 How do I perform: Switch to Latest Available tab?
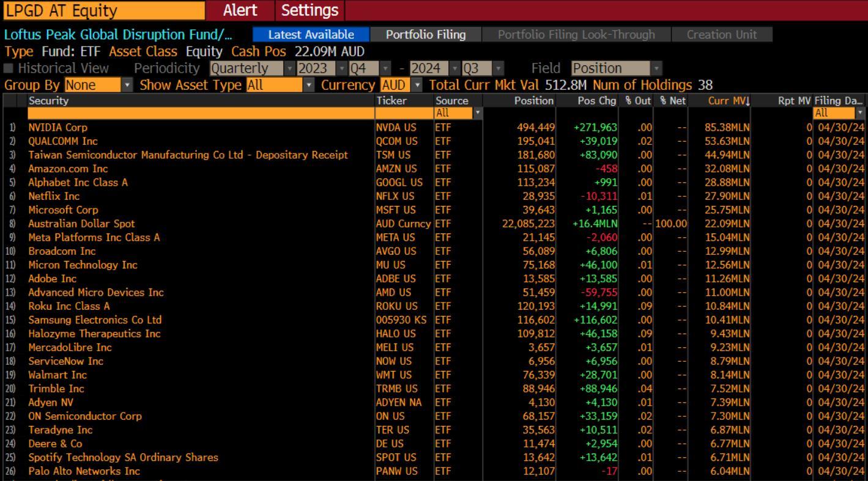(311, 35)
